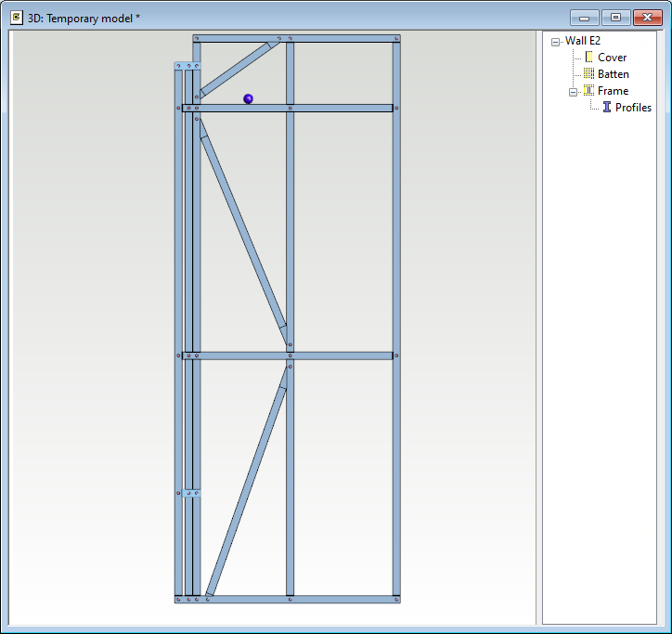The image size is (672, 634).
Task: Select the Cover tree item label
Action: (612, 58)
